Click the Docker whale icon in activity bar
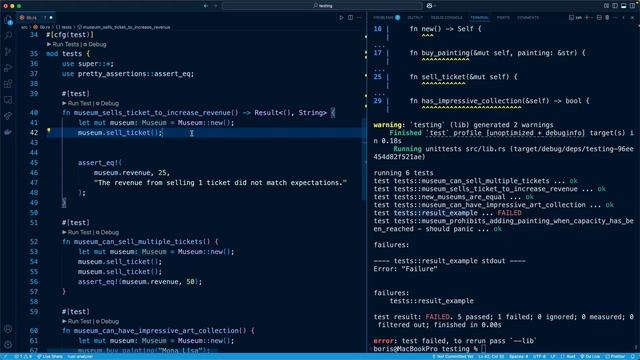This screenshot has height=360, width=640. (x=8, y=132)
